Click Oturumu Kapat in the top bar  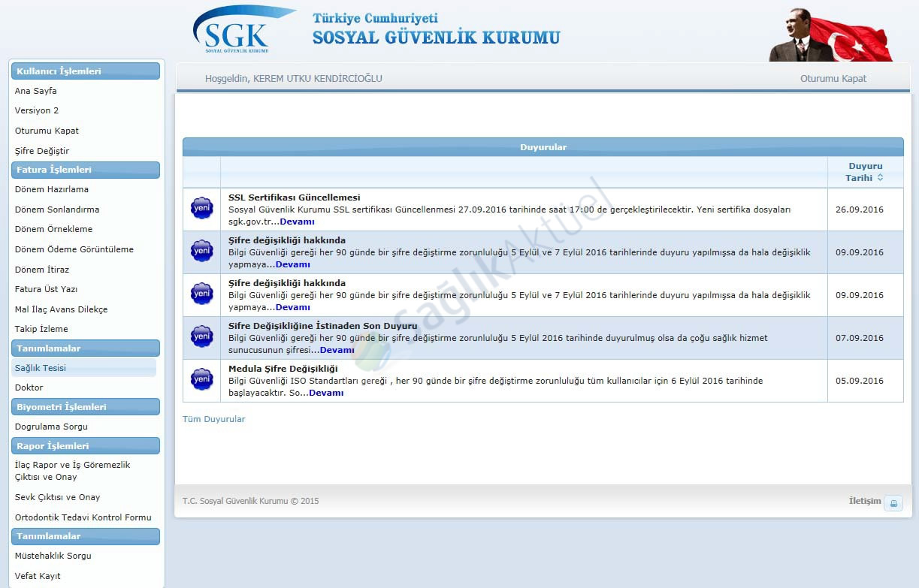click(833, 79)
